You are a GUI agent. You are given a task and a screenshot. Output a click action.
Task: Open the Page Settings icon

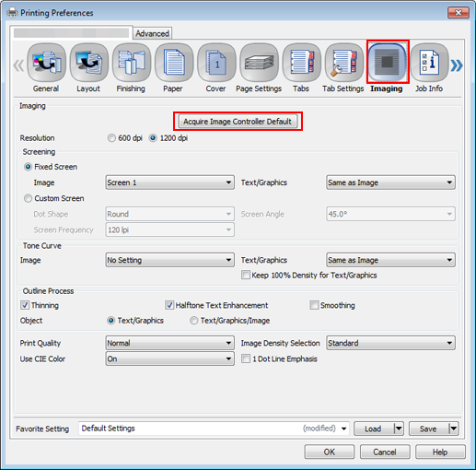259,63
